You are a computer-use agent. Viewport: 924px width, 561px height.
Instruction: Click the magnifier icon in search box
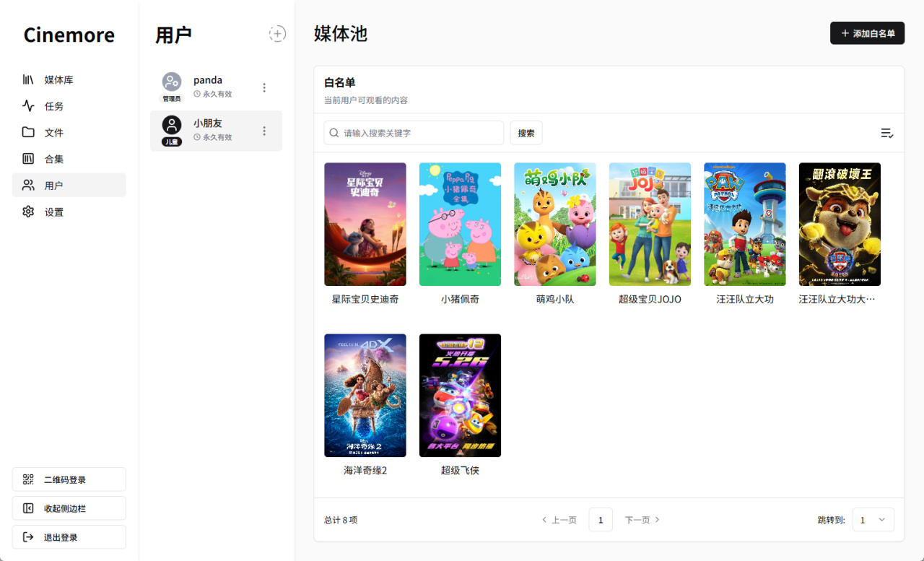tap(334, 133)
